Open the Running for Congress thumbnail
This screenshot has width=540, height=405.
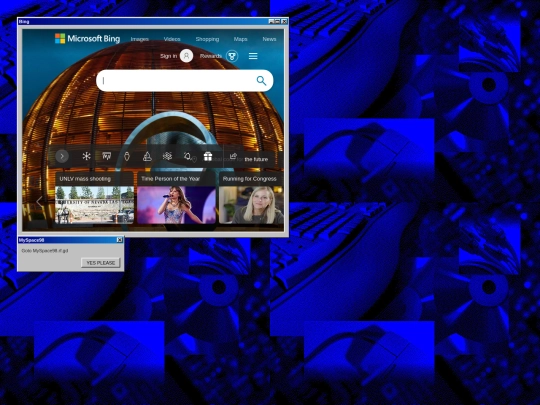click(251, 205)
